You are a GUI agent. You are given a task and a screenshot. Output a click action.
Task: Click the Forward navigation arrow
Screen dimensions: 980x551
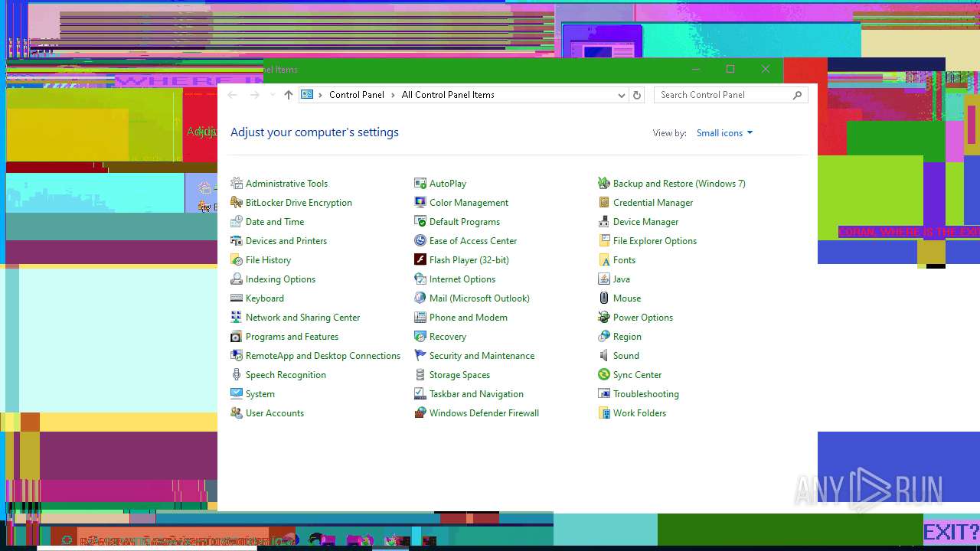point(255,95)
